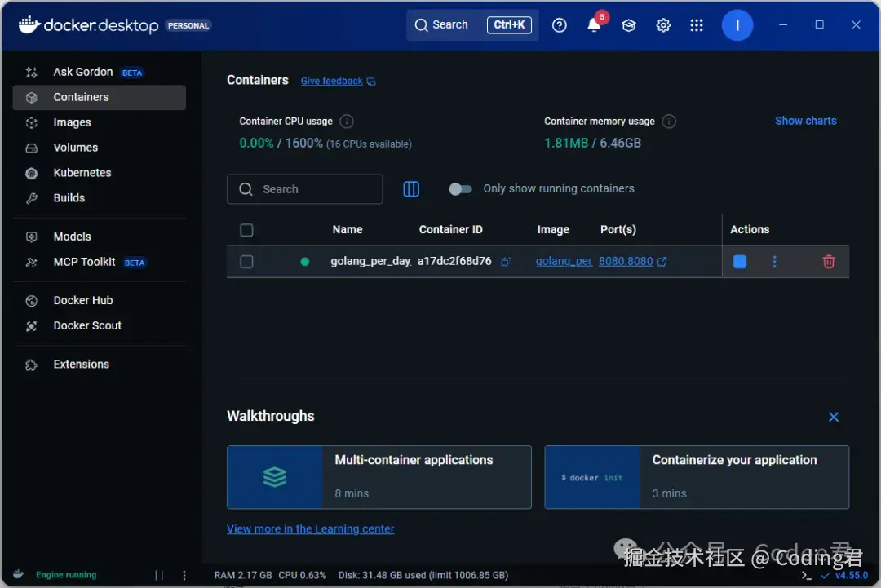Open Extensions in sidebar
Viewport: 881px width, 588px height.
point(99,365)
